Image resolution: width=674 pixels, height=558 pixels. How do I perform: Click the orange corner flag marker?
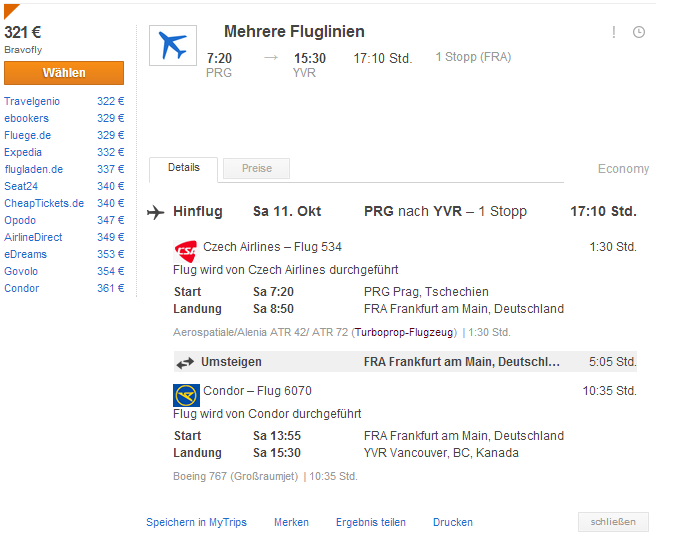click(11, 11)
